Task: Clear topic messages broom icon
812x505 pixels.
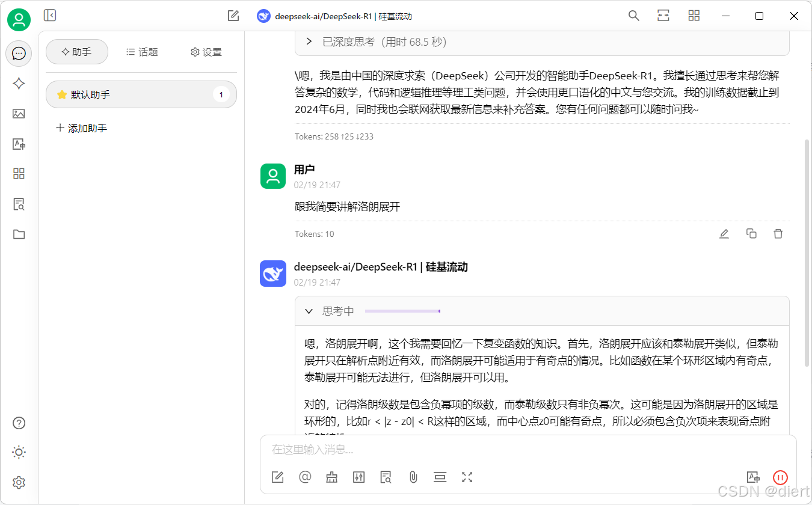Action: 332,477
